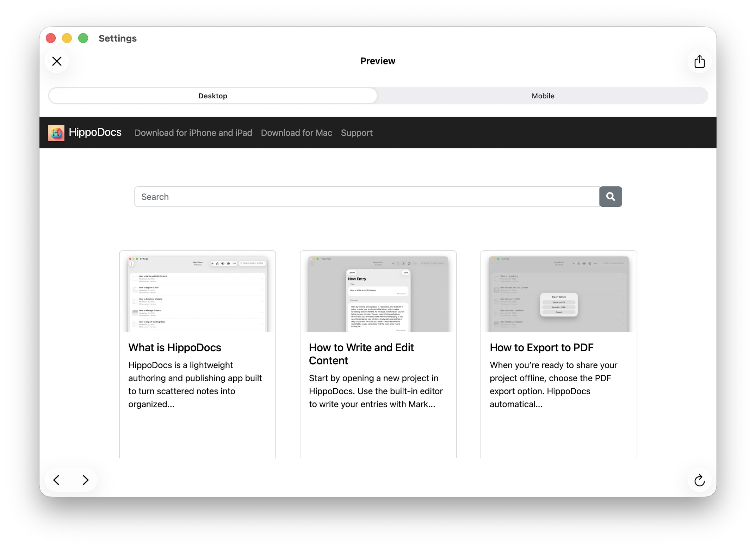Switch the preview to Mobile view
This screenshot has width=756, height=549.
point(543,95)
